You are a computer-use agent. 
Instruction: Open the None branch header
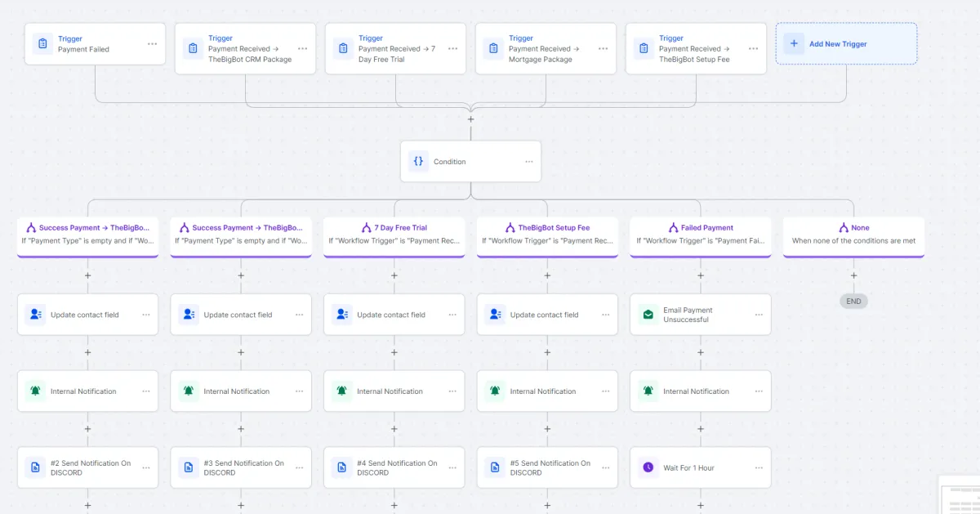click(853, 237)
